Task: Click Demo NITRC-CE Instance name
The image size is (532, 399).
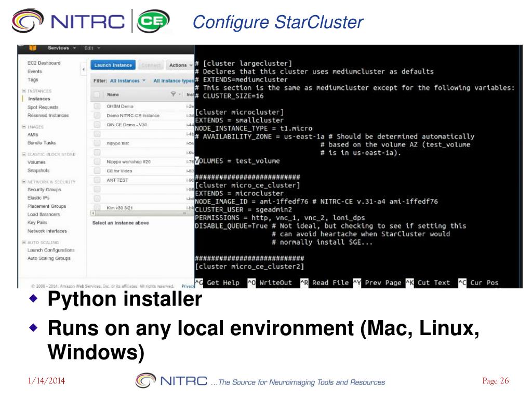Action: pyautogui.click(x=133, y=115)
